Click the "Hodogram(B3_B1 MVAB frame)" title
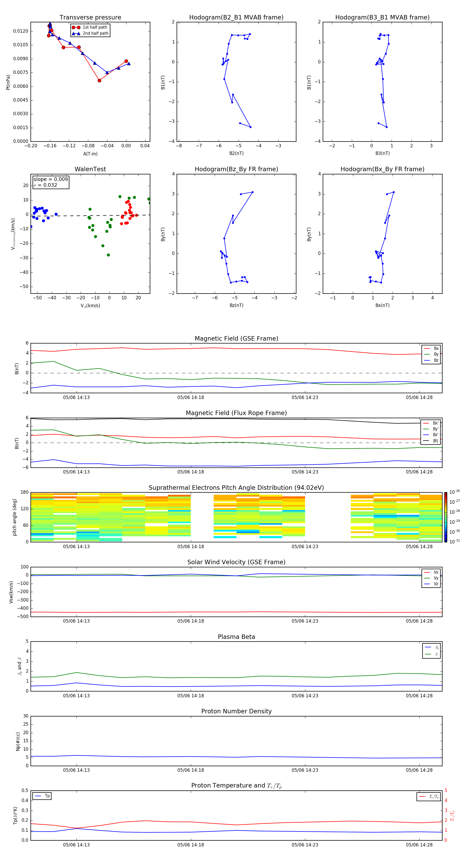Image resolution: width=473 pixels, height=868 pixels. point(382,18)
